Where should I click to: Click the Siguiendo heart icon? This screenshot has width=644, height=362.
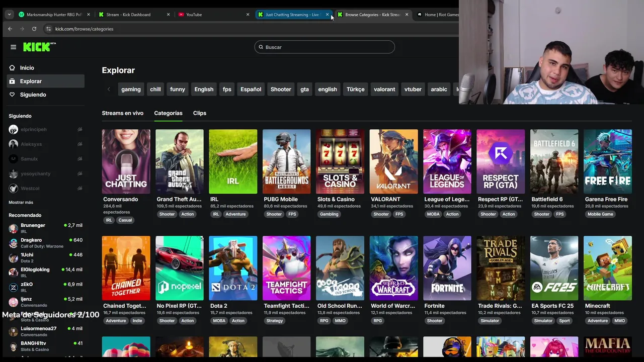coord(12,95)
